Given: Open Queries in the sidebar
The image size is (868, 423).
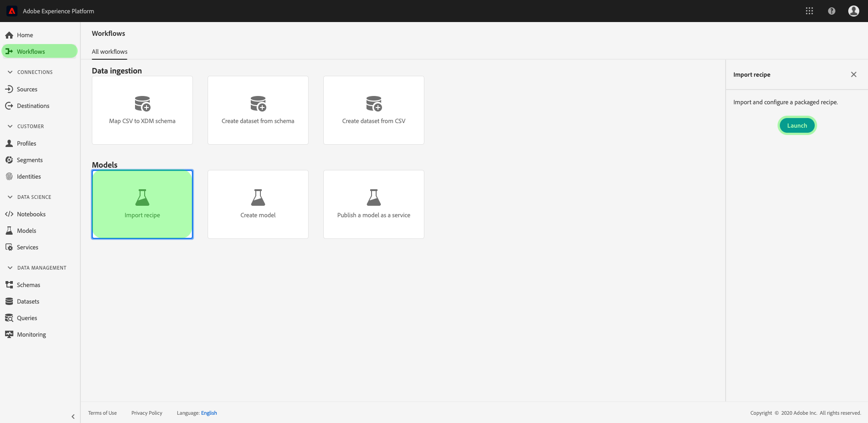Looking at the screenshot, I should click(27, 318).
